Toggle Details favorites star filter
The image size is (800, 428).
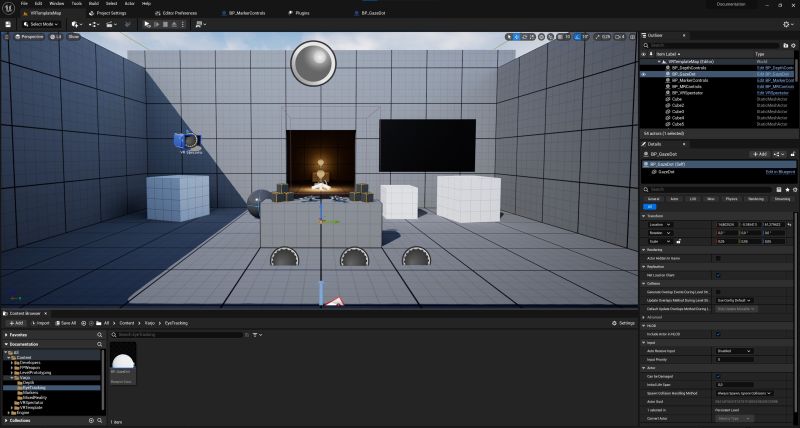tap(787, 189)
